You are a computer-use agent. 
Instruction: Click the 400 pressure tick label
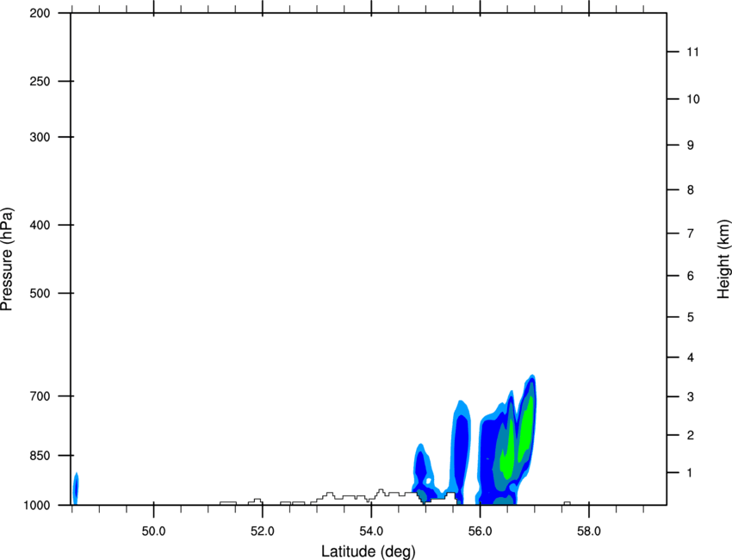40,225
